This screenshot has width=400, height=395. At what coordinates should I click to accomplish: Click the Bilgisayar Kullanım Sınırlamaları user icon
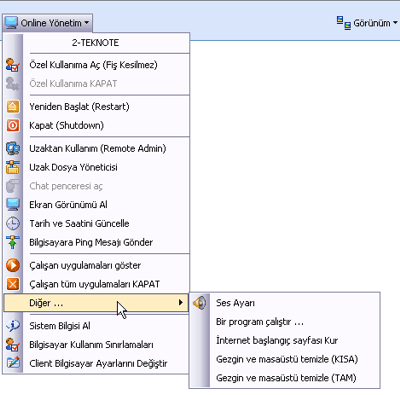(x=13, y=344)
